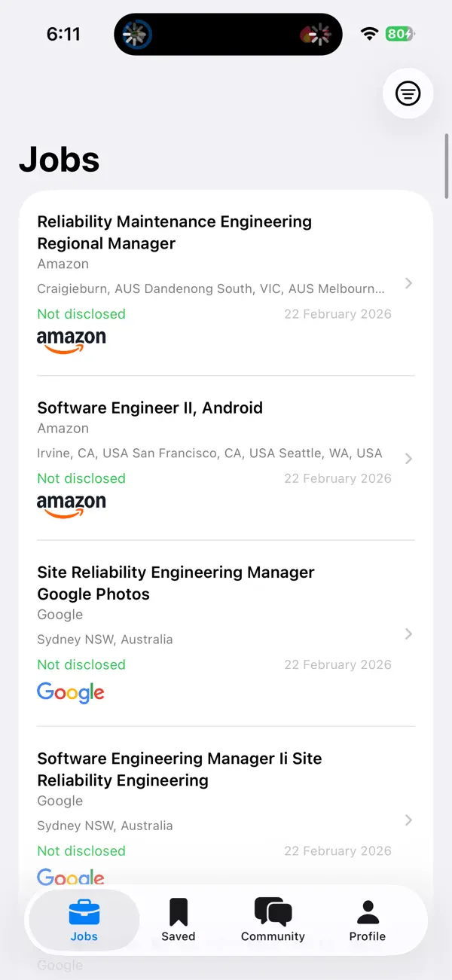Open the Community chat bubbles icon
452x980 pixels.
[273, 911]
